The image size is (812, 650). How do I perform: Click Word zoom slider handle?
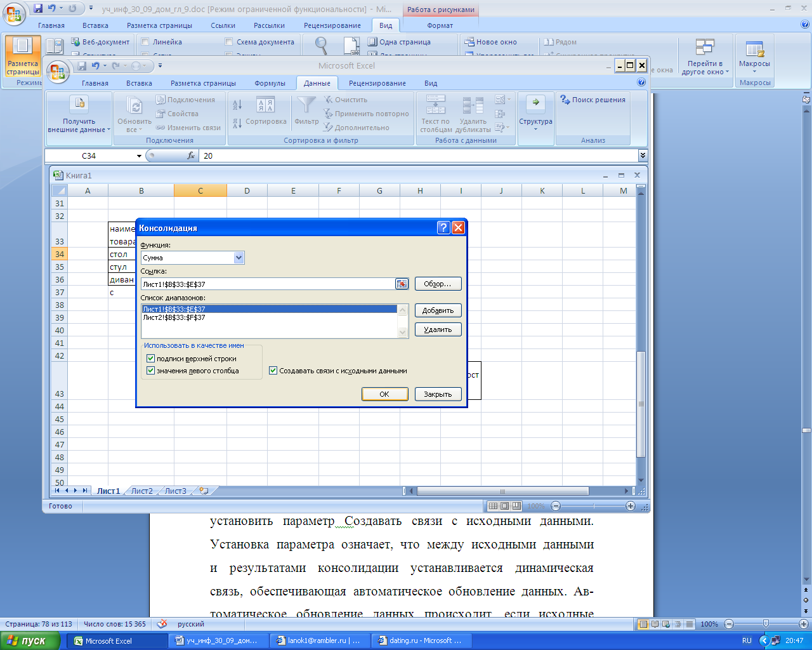click(x=766, y=624)
